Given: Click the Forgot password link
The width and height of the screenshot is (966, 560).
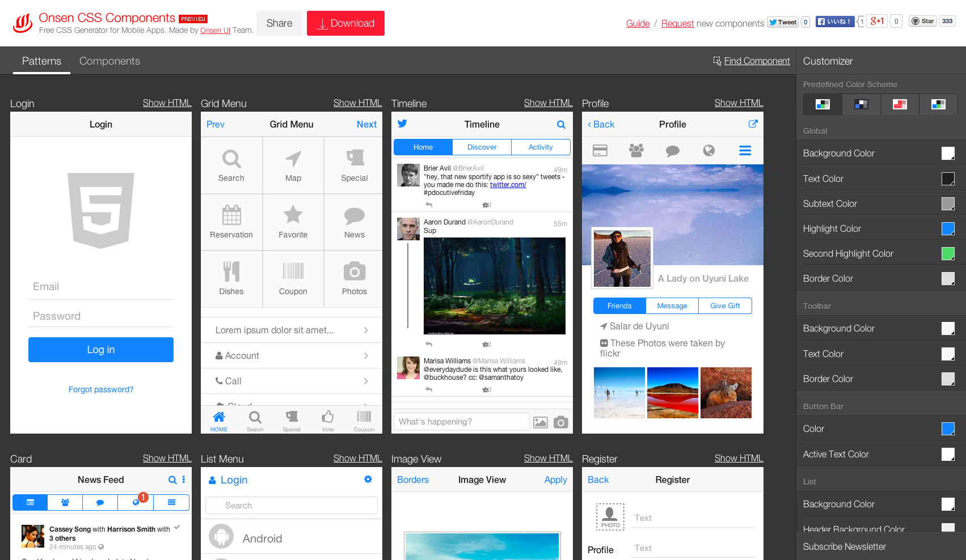Looking at the screenshot, I should tap(101, 389).
